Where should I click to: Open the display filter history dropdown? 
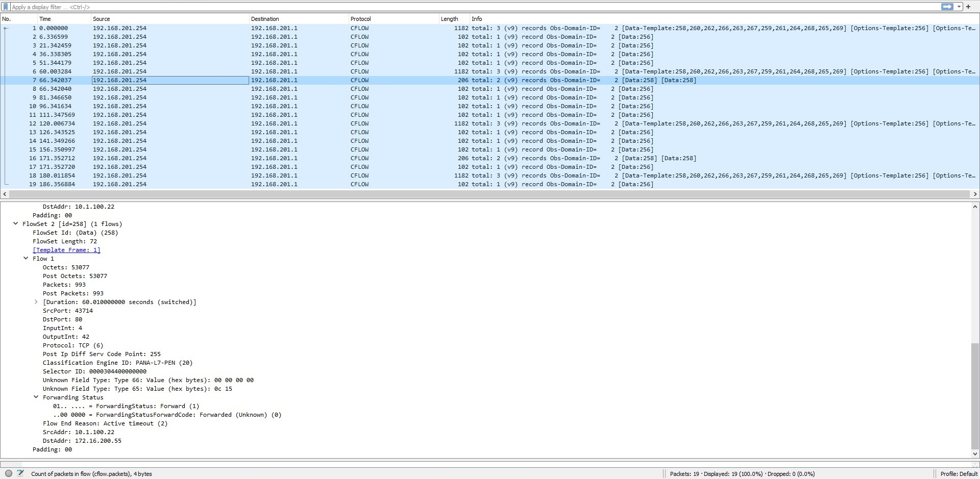click(959, 7)
